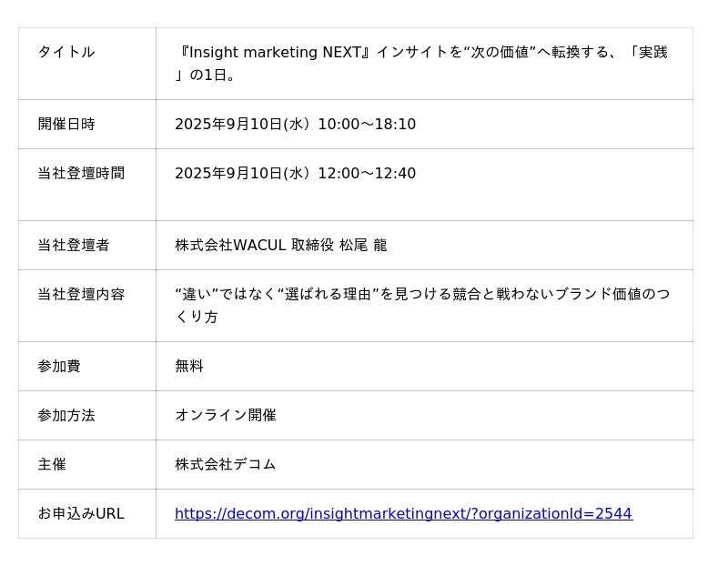
Task: Click the 参加費 row label
Action: (x=59, y=367)
